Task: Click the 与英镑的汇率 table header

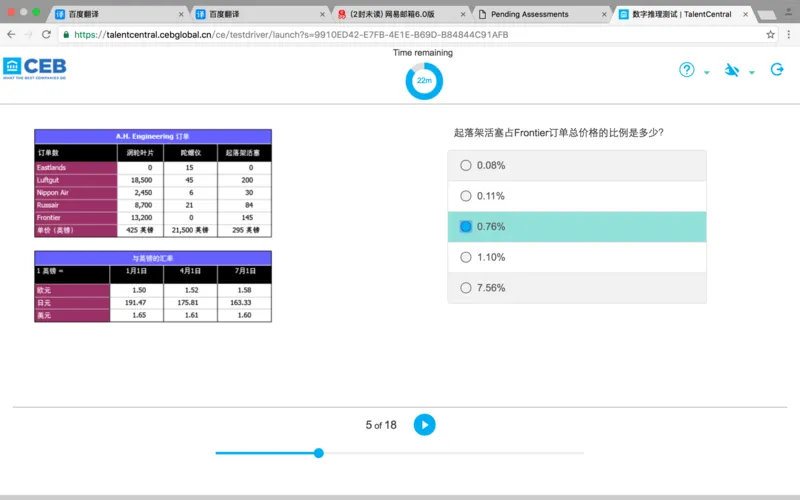Action: point(153,258)
